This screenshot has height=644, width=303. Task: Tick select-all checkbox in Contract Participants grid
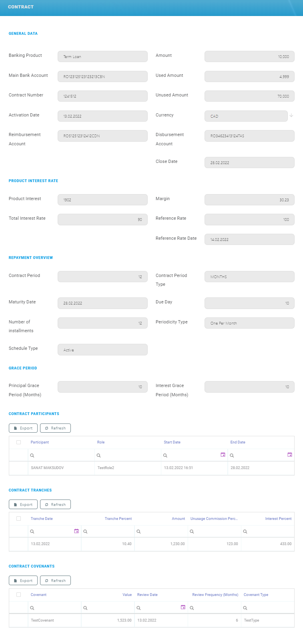point(18,442)
